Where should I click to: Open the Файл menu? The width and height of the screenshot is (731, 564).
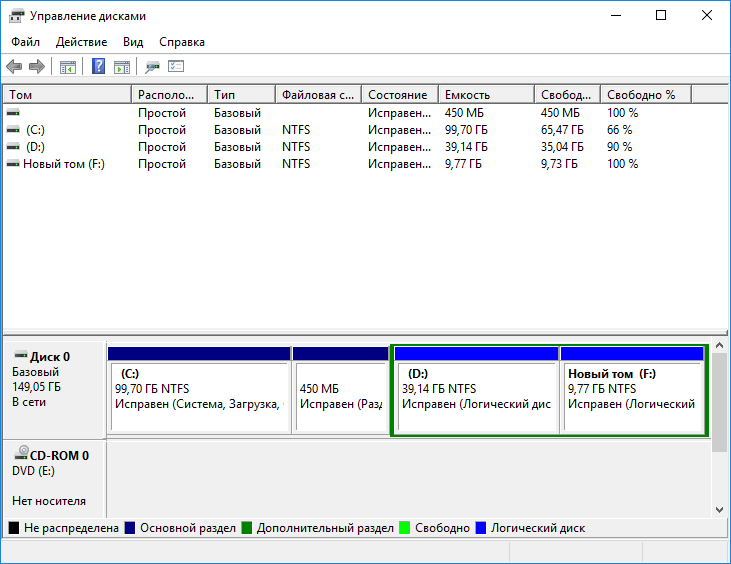tap(26, 42)
